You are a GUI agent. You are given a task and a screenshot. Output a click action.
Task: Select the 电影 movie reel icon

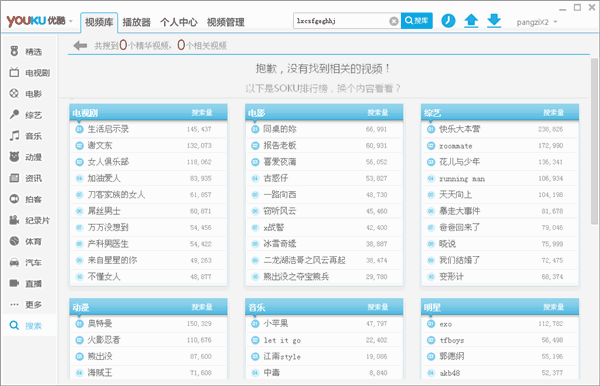pos(14,93)
